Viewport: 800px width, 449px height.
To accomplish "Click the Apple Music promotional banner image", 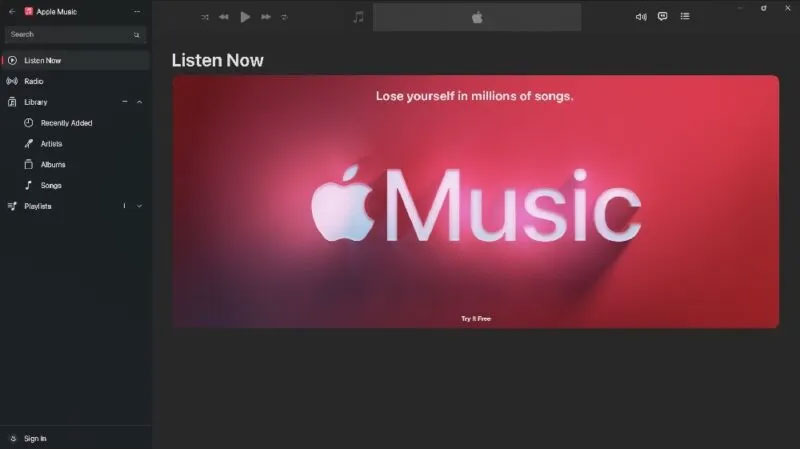I will tap(476, 202).
